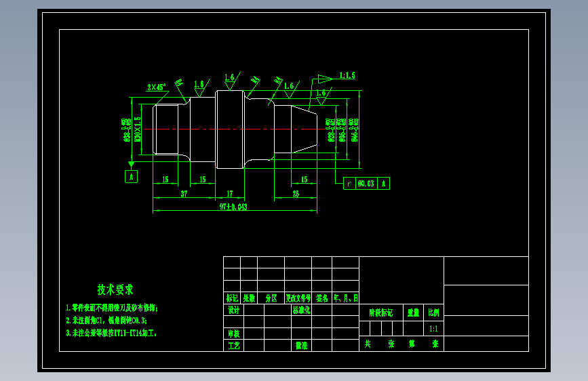
Task: Click the 设计 label in the title block
Action: tap(233, 310)
